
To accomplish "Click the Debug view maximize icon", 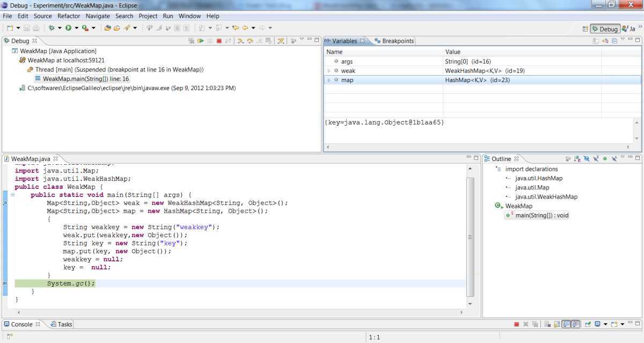I will pos(317,39).
